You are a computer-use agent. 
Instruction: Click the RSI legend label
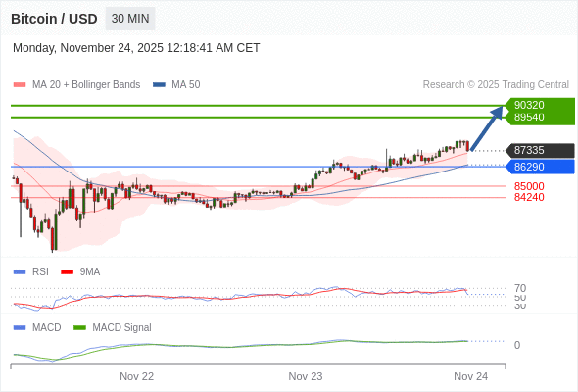click(x=40, y=272)
